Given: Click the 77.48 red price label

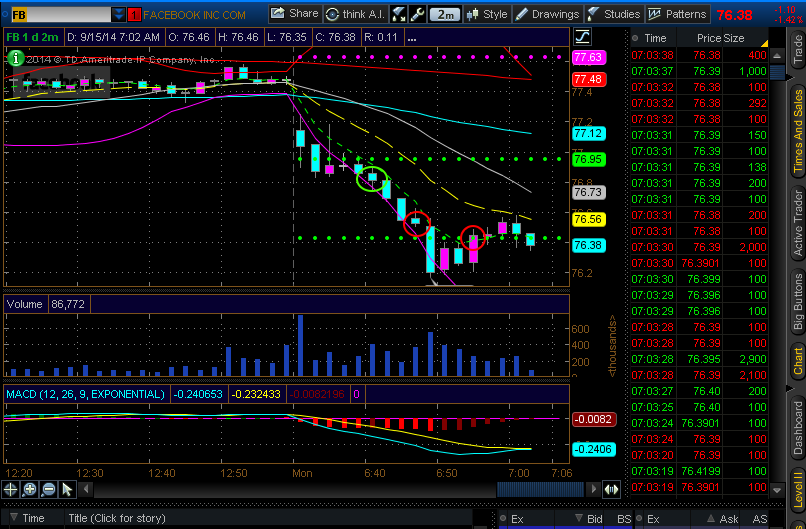Looking at the screenshot, I should click(589, 79).
